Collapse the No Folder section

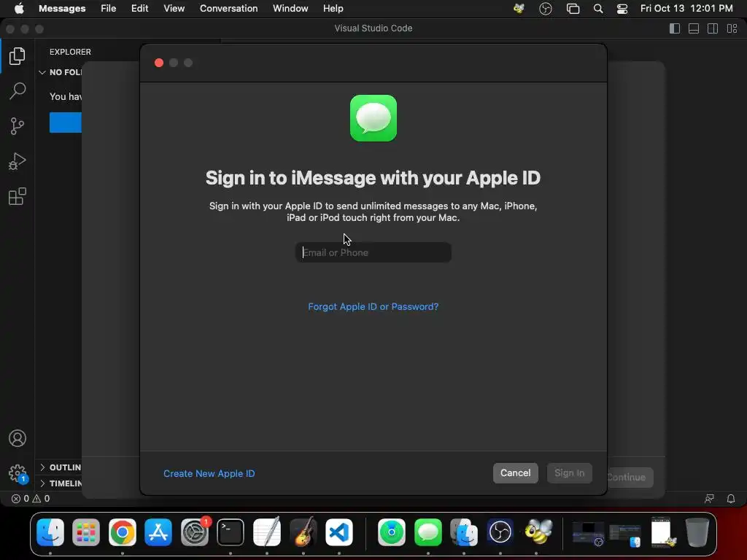pyautogui.click(x=60, y=72)
